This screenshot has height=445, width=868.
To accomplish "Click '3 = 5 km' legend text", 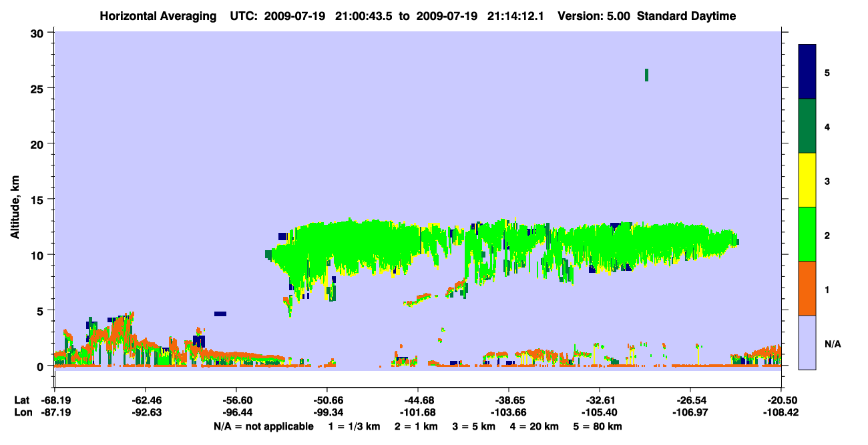I will tap(474, 426).
